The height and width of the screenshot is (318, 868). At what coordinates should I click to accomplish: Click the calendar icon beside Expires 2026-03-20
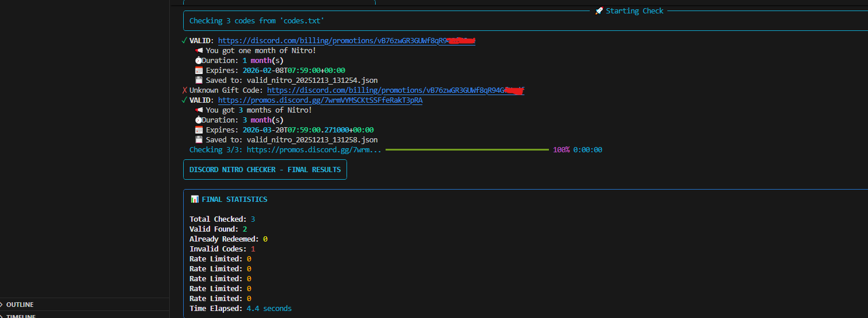click(x=199, y=130)
